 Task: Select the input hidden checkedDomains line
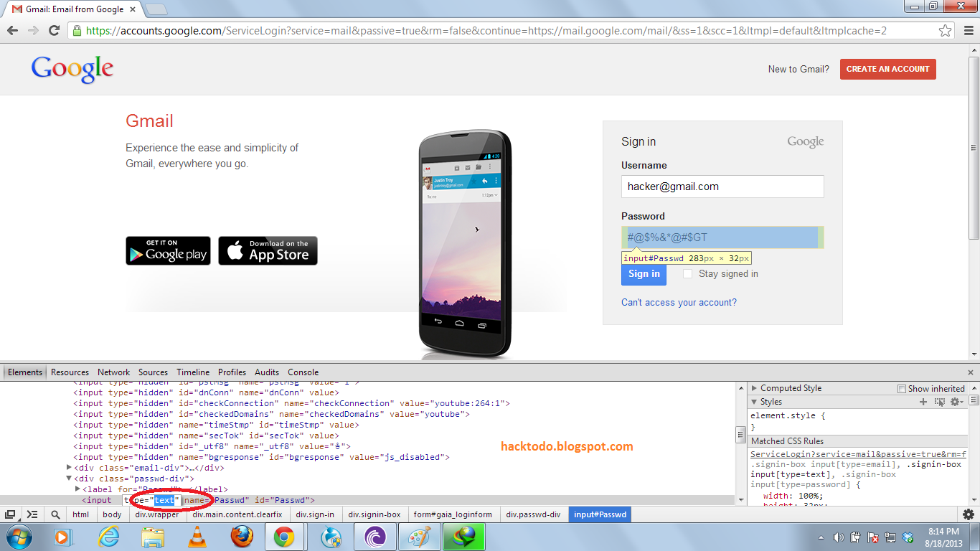pyautogui.click(x=271, y=414)
